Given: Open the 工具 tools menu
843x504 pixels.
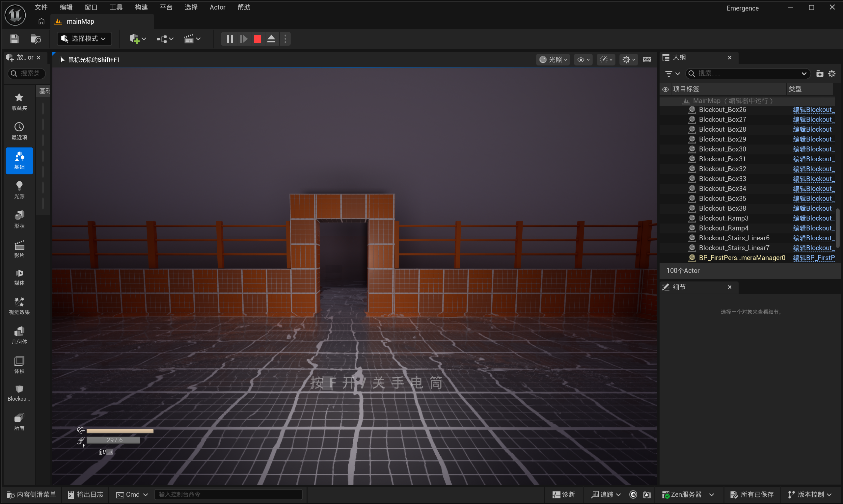Looking at the screenshot, I should coord(116,7).
